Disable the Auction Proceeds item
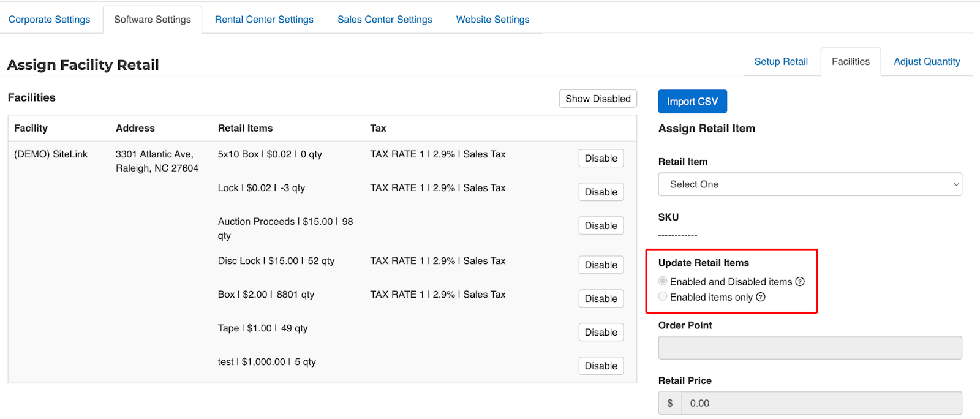The width and height of the screenshot is (980, 419). (601, 226)
